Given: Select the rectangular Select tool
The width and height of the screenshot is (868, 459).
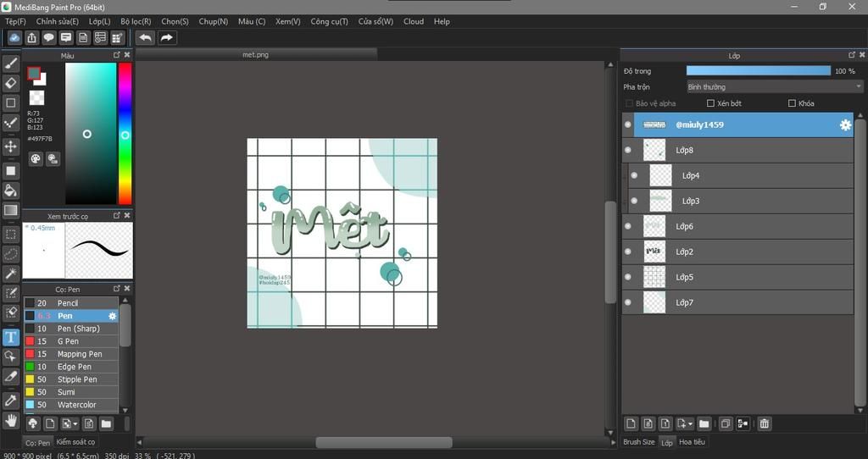Looking at the screenshot, I should click(10, 234).
